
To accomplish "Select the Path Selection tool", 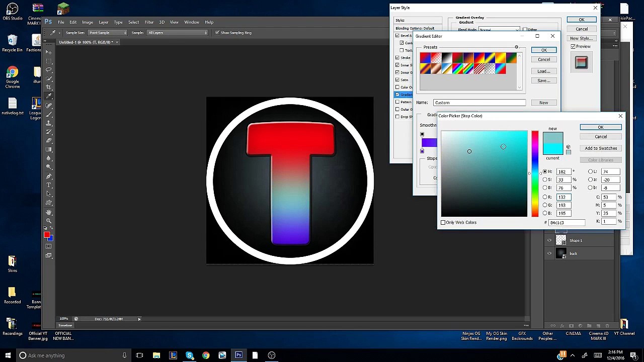I will [49, 194].
